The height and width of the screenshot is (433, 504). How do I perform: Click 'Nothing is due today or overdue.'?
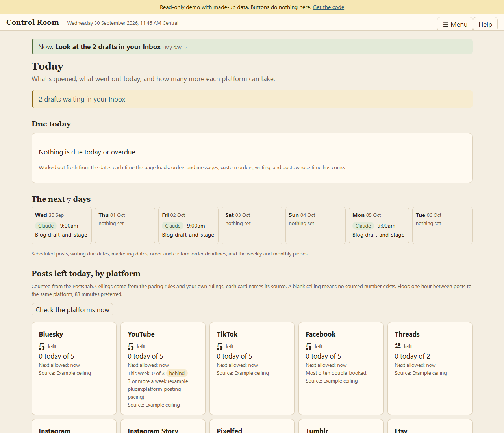click(88, 152)
